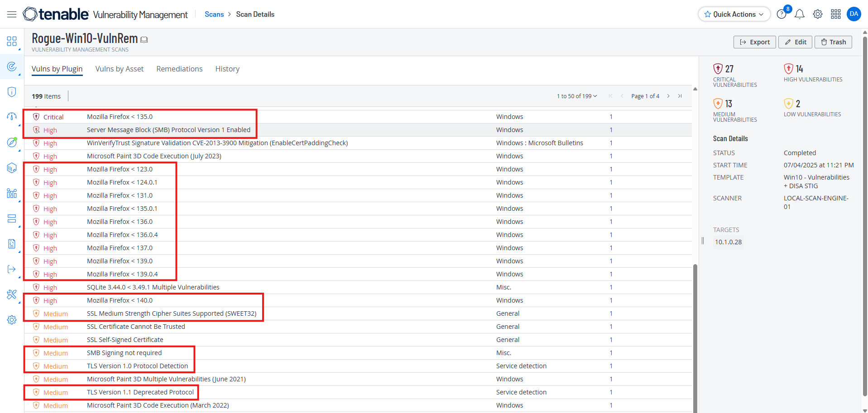The image size is (868, 413).
Task: Open the 1 to 50 of 199 dropdown
Action: 577,96
